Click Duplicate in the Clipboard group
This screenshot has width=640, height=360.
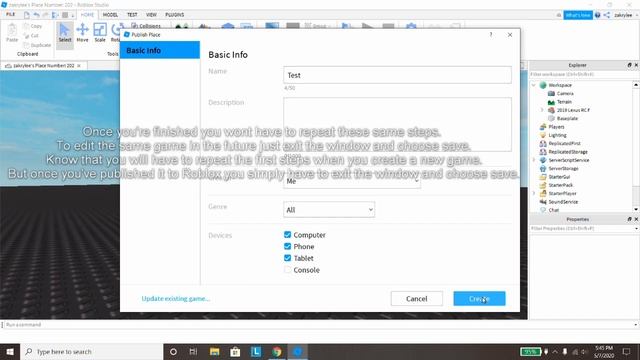click(x=38, y=45)
